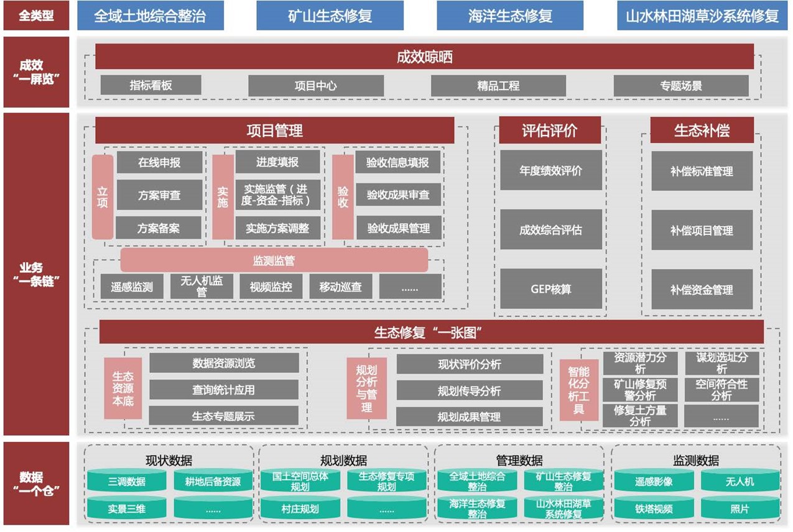Open the 海洋生态修复 top tab
The width and height of the screenshot is (793, 532).
pyautogui.click(x=510, y=16)
